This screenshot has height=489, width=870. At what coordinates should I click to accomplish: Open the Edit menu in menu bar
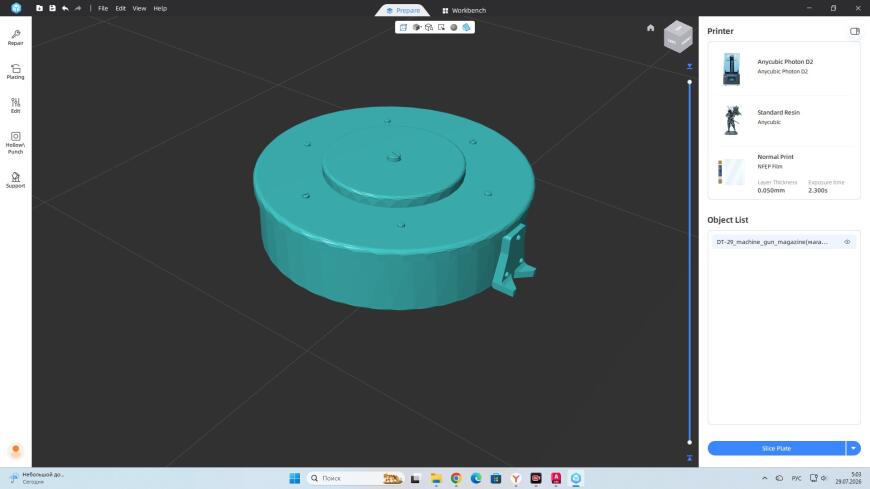coord(120,8)
